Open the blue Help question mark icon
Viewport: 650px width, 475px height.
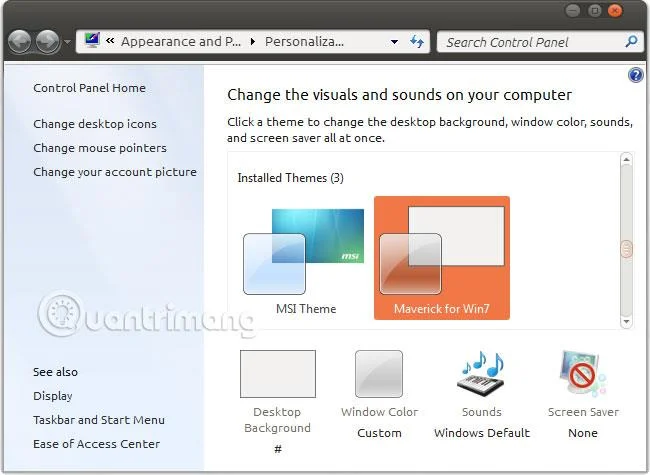635,75
